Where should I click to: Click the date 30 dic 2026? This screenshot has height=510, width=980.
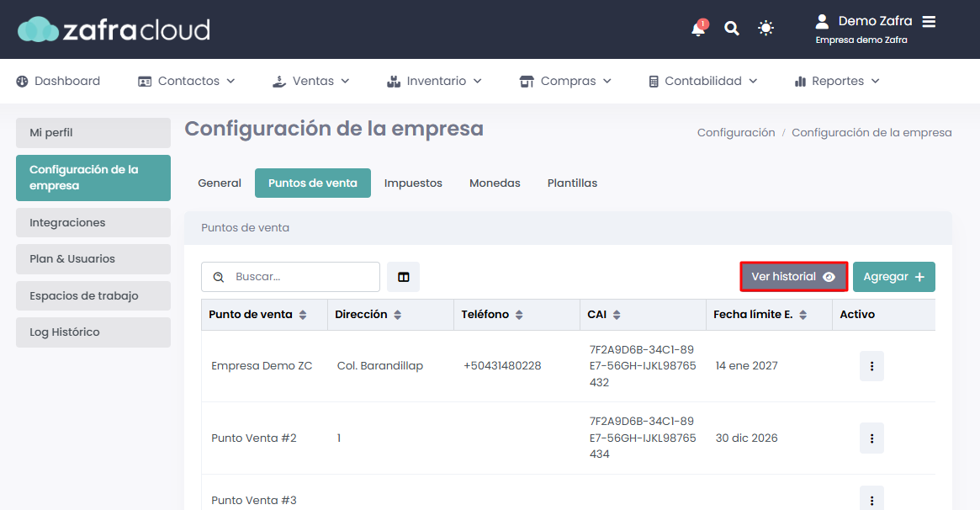(747, 438)
